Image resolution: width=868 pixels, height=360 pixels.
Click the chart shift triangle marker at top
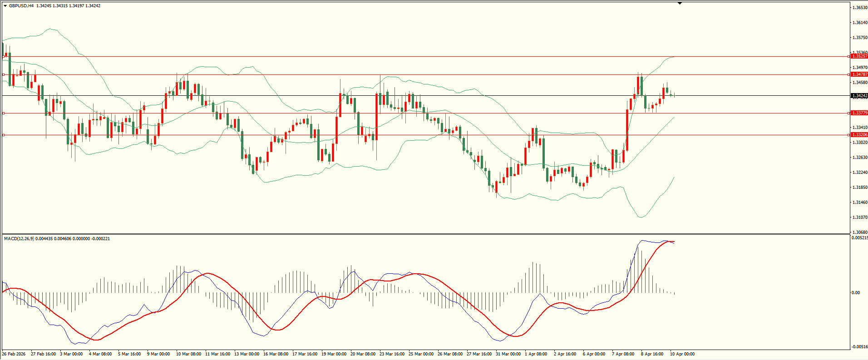[x=680, y=3]
